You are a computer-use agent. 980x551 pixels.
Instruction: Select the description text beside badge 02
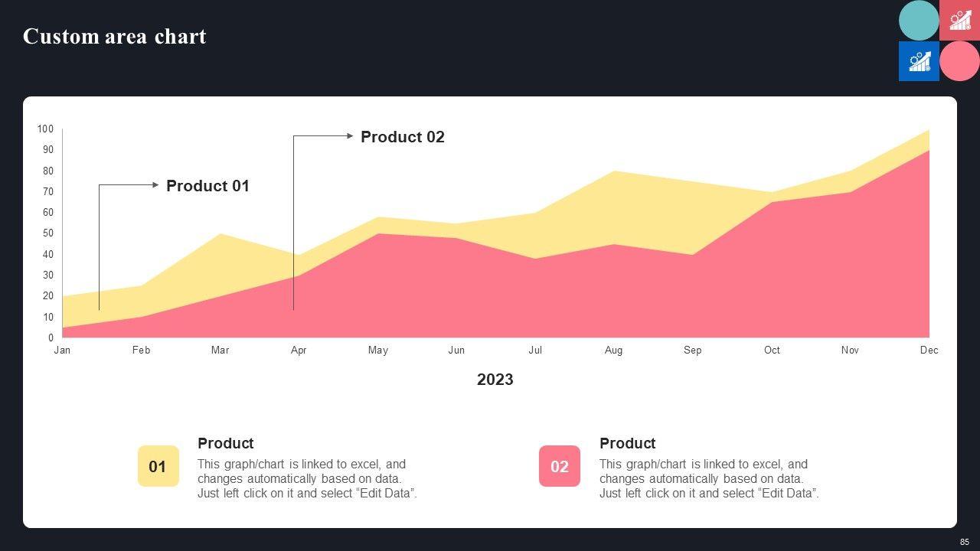(709, 478)
